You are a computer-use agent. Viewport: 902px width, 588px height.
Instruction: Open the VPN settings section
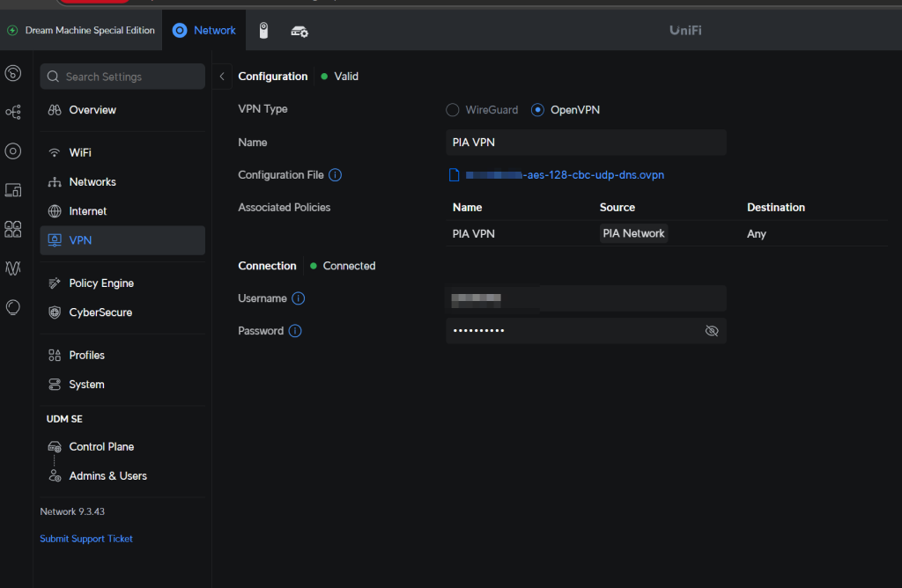click(122, 240)
